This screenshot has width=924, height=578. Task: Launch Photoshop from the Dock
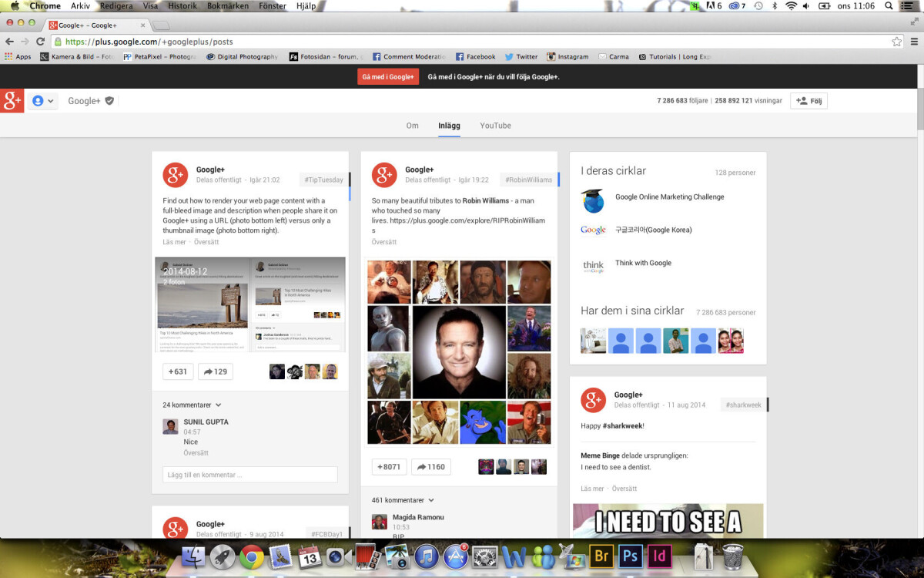(x=631, y=556)
